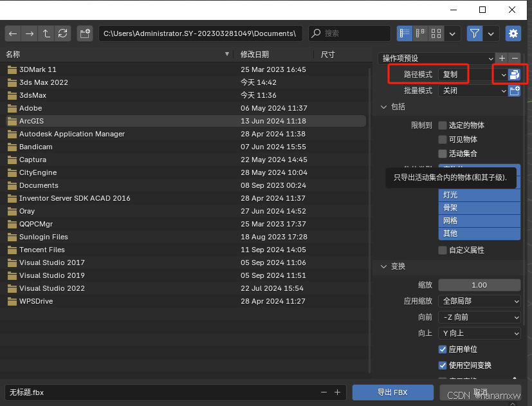Image resolution: width=532 pixels, height=406 pixels.
Task: Toggle the 网格 object type
Action: 479,221
